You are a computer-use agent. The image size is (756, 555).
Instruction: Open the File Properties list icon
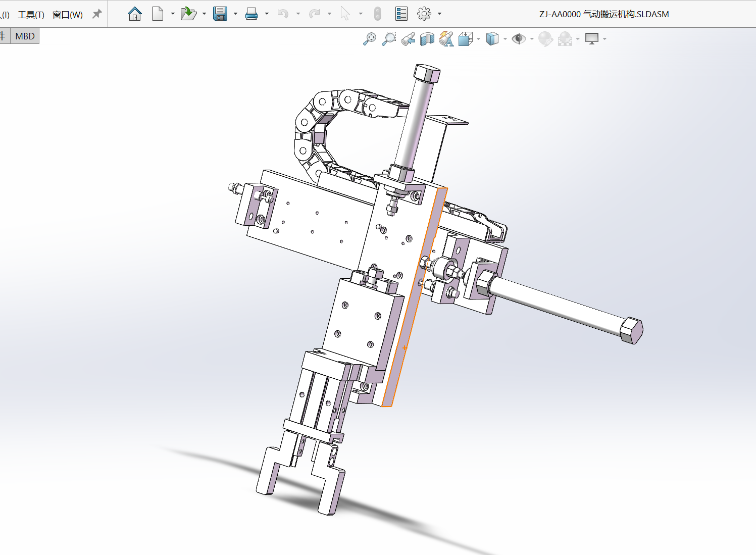401,14
